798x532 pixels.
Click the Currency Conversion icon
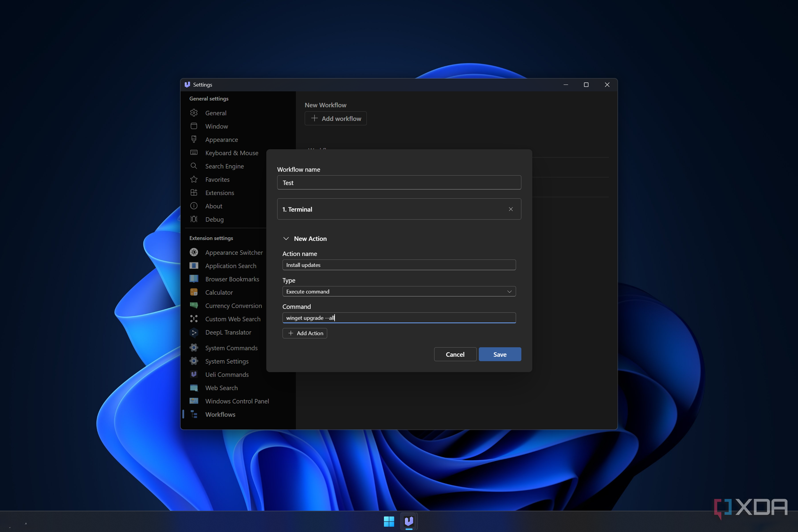194,305
